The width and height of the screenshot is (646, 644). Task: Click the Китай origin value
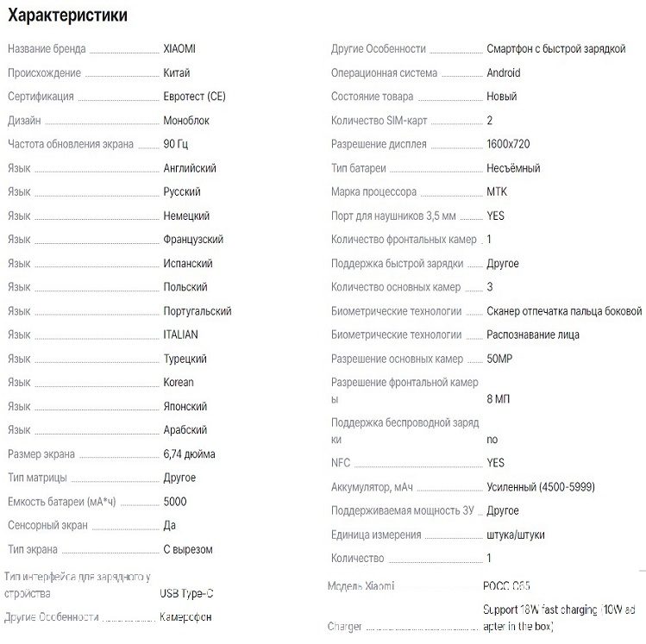(176, 73)
